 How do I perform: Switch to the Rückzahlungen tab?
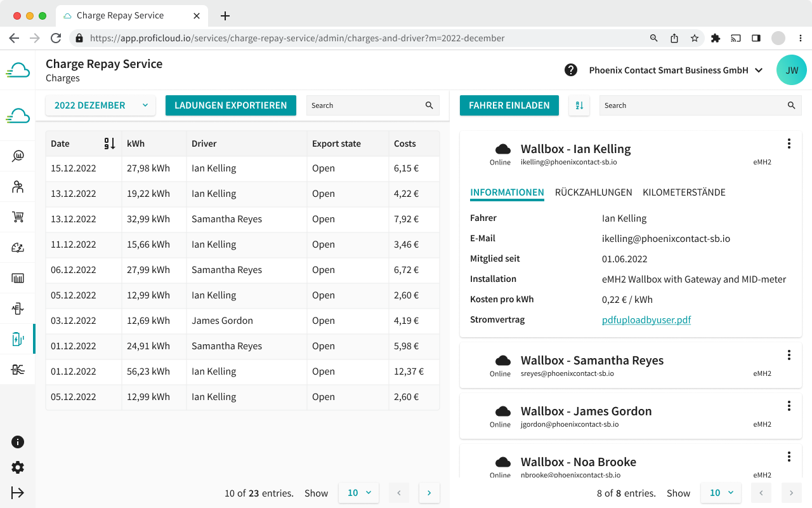tap(593, 192)
